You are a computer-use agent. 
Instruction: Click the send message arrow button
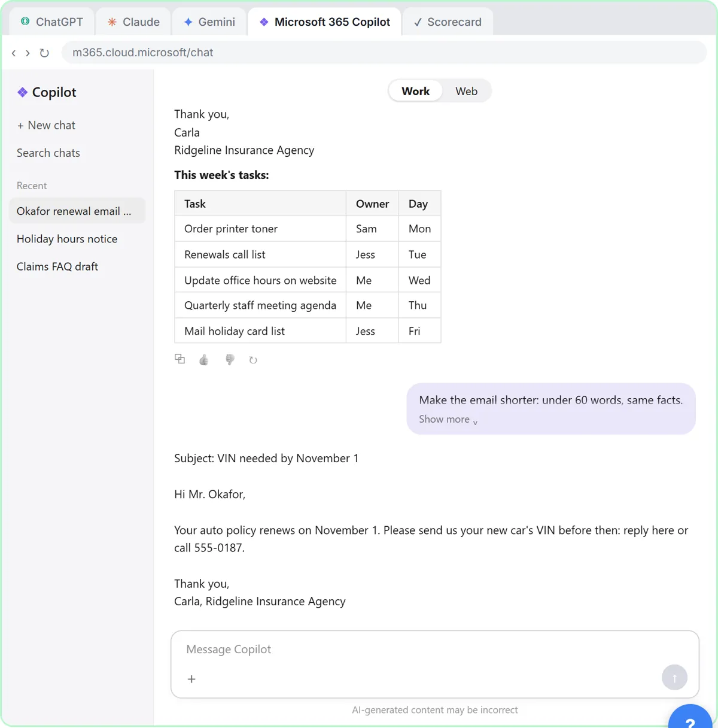[674, 678]
